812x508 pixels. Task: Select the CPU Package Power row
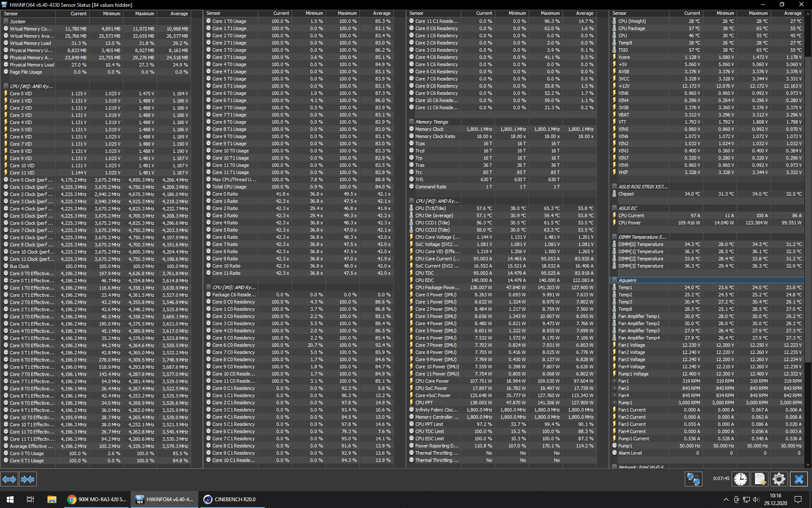coord(437,287)
